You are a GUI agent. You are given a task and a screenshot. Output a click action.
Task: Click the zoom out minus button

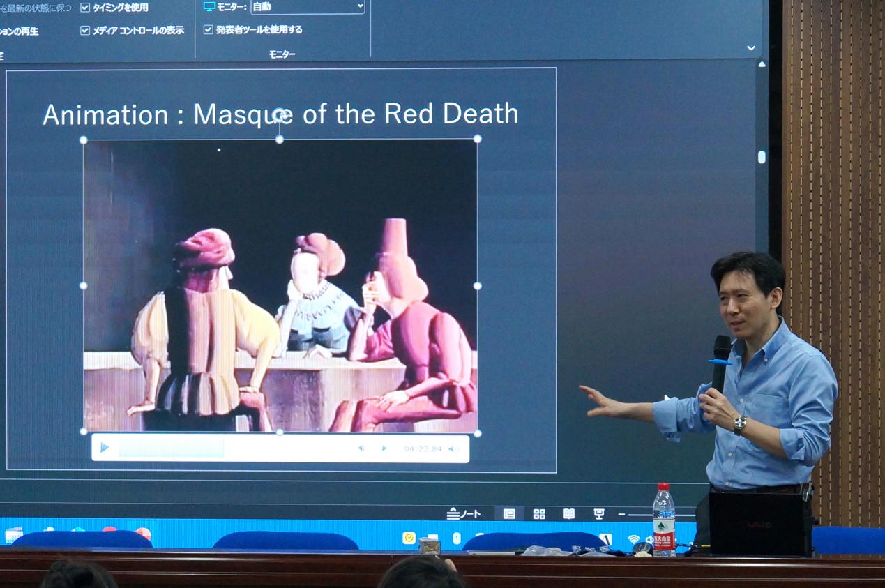(x=621, y=515)
